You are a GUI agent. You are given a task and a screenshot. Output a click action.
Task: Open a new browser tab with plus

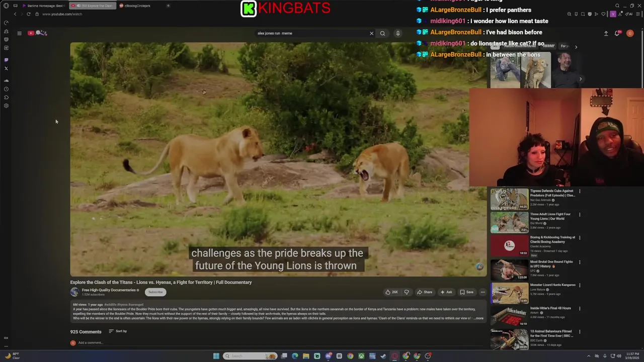168,6
